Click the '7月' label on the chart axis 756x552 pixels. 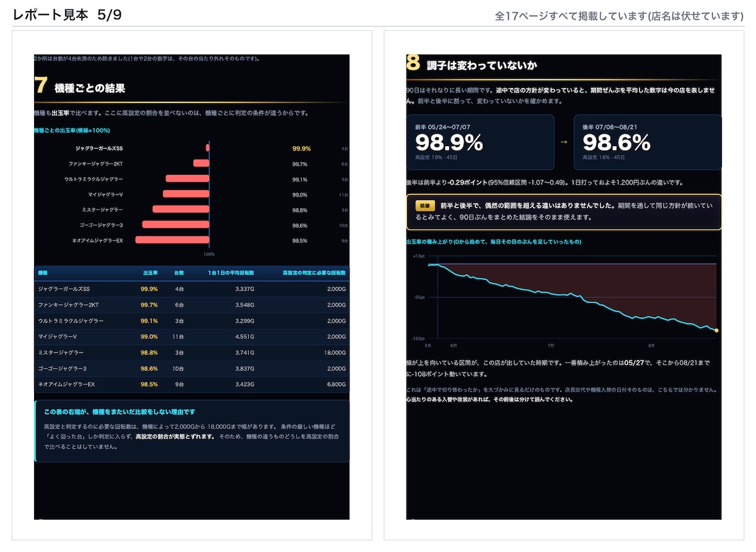pyautogui.click(x=551, y=345)
